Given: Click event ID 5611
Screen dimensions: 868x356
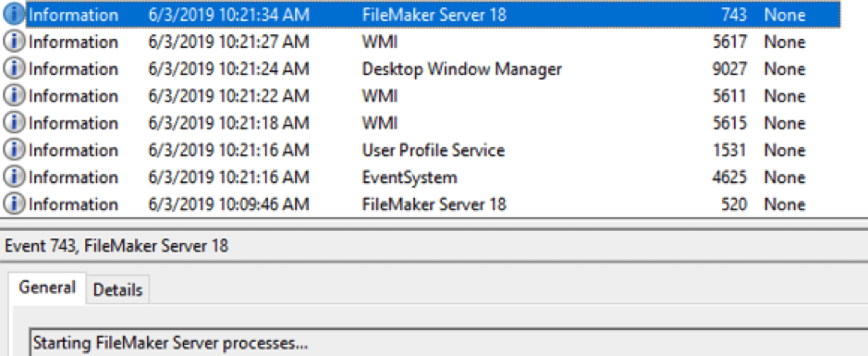Looking at the screenshot, I should [730, 96].
